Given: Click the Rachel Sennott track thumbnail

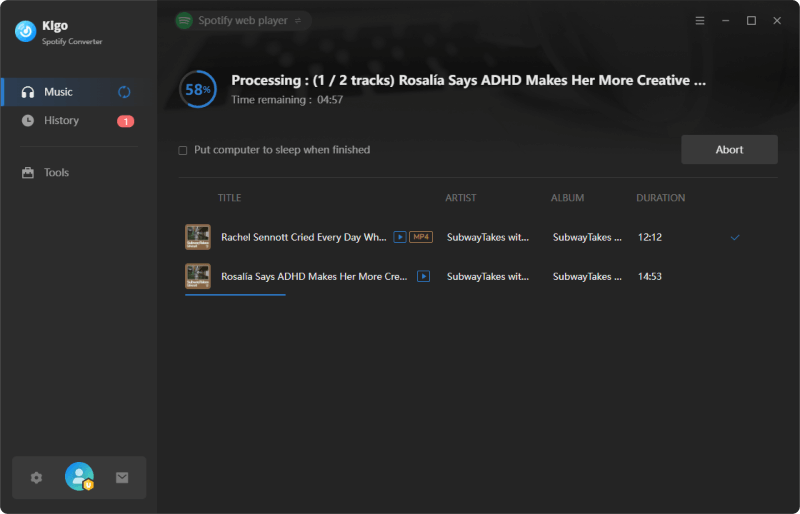Looking at the screenshot, I should click(x=198, y=237).
